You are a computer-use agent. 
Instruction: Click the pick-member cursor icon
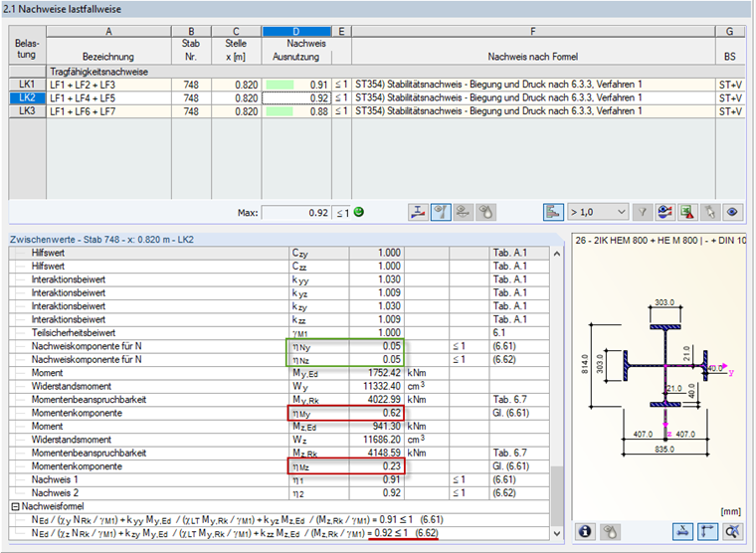tap(709, 212)
